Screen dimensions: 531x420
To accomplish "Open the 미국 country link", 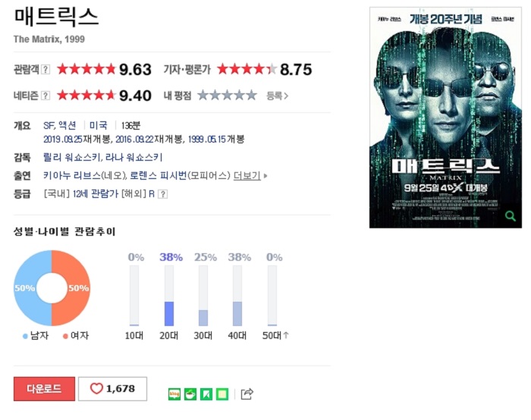I will click(x=98, y=126).
